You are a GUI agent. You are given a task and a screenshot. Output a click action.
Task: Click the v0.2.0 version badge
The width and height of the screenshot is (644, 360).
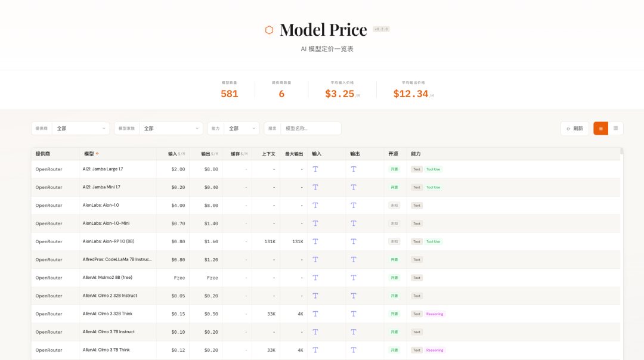[x=381, y=29]
